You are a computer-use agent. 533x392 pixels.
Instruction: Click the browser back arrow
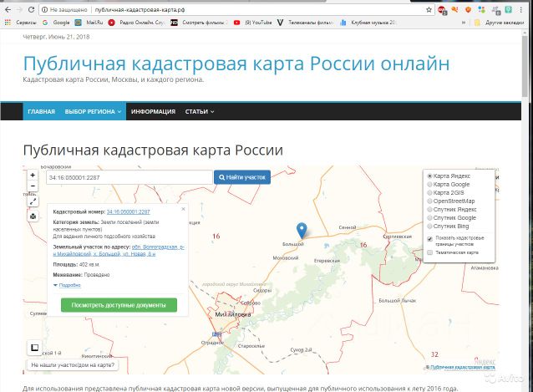pos(8,8)
